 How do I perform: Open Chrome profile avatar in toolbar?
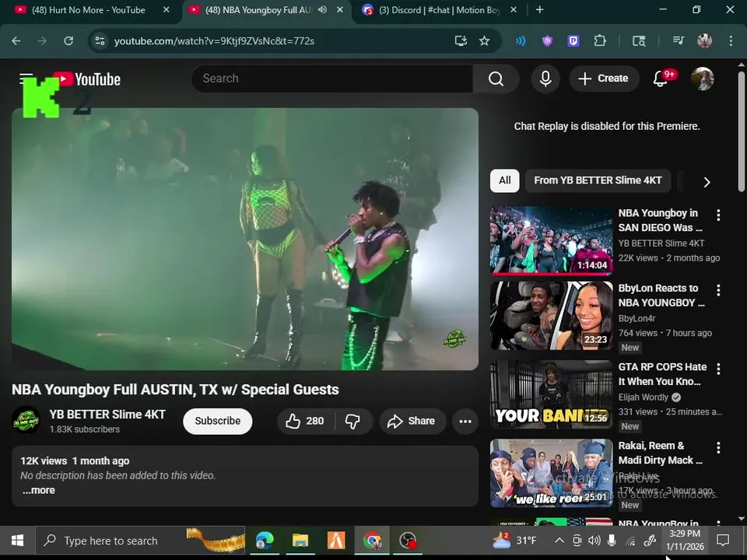[x=705, y=41]
